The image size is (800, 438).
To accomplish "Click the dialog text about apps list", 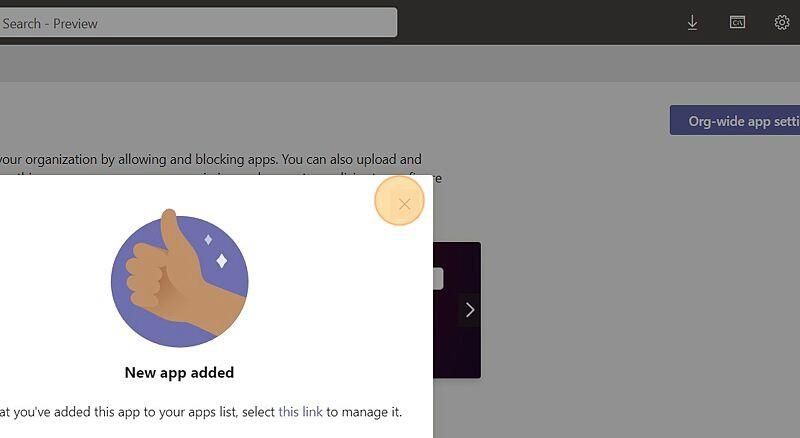I will [x=201, y=411].
